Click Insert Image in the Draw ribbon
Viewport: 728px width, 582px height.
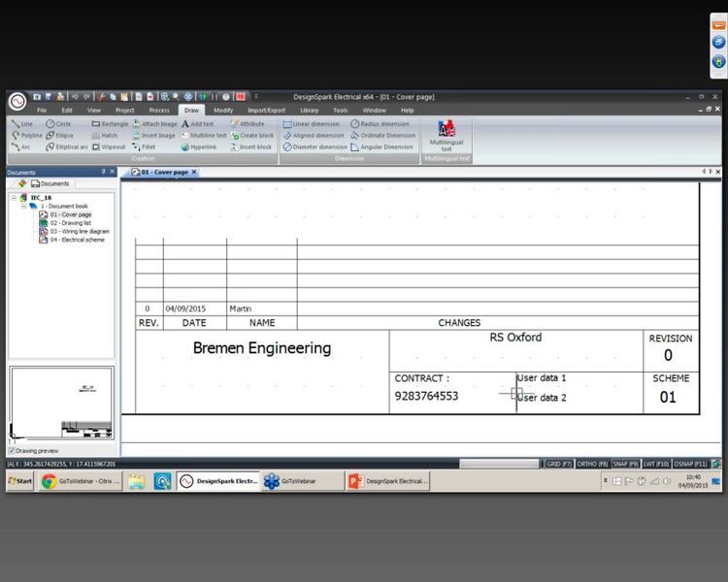[x=153, y=136]
